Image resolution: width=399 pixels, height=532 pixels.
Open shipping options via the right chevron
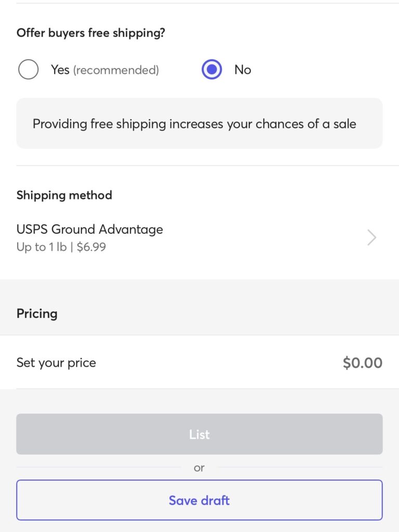[371, 238]
